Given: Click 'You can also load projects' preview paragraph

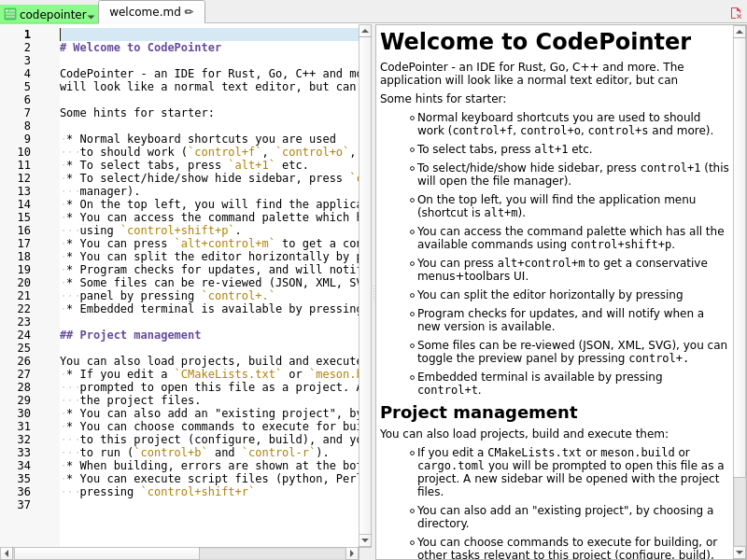Looking at the screenshot, I should pos(524,434).
